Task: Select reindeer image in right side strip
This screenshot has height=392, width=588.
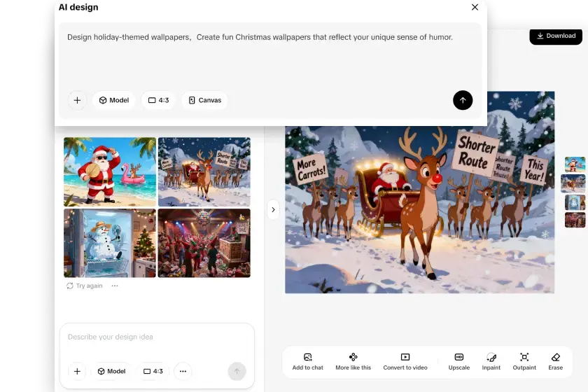Action: click(x=573, y=183)
